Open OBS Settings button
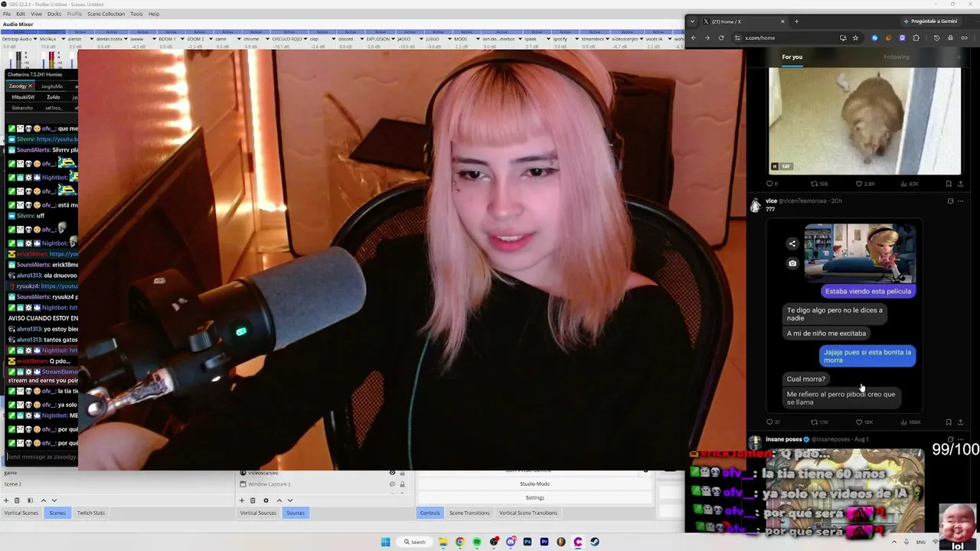Viewport: 980px width, 551px height. [534, 497]
